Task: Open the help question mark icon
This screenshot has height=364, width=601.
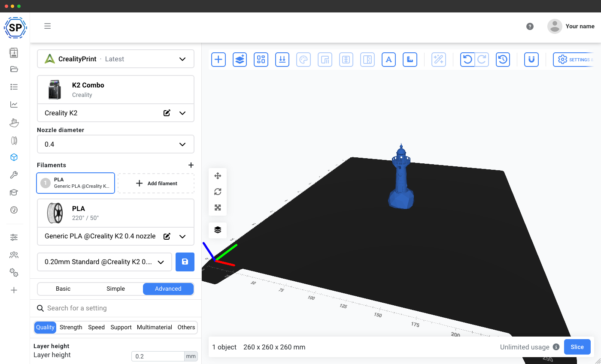Action: [x=530, y=27]
